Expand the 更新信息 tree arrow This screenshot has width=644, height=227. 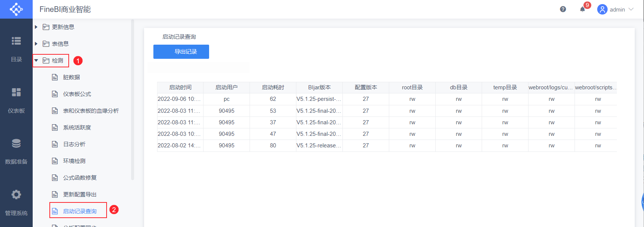pyautogui.click(x=36, y=27)
